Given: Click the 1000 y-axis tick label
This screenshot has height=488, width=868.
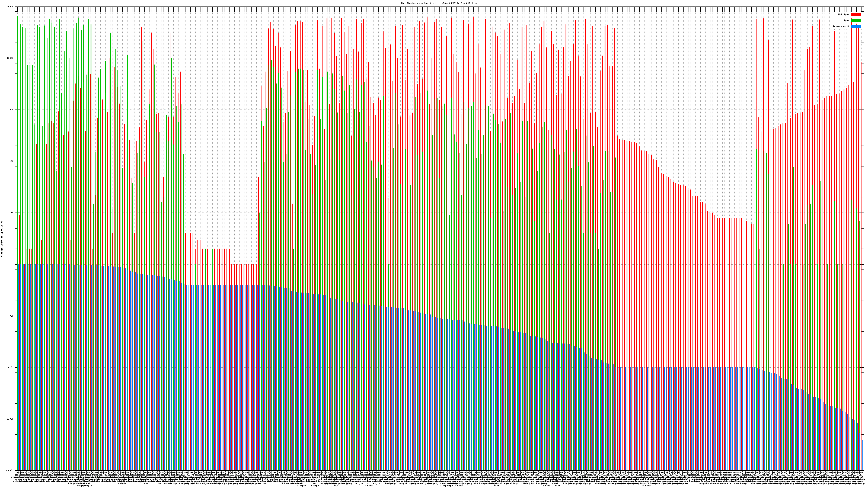Looking at the screenshot, I should pos(11,110).
